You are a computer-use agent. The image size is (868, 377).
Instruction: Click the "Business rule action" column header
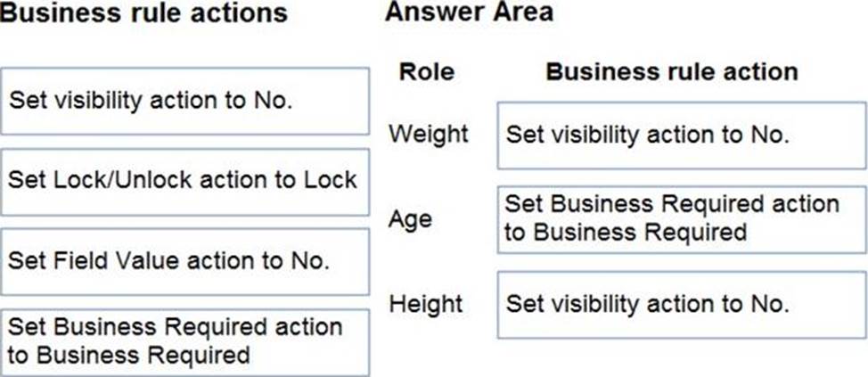pos(671,73)
